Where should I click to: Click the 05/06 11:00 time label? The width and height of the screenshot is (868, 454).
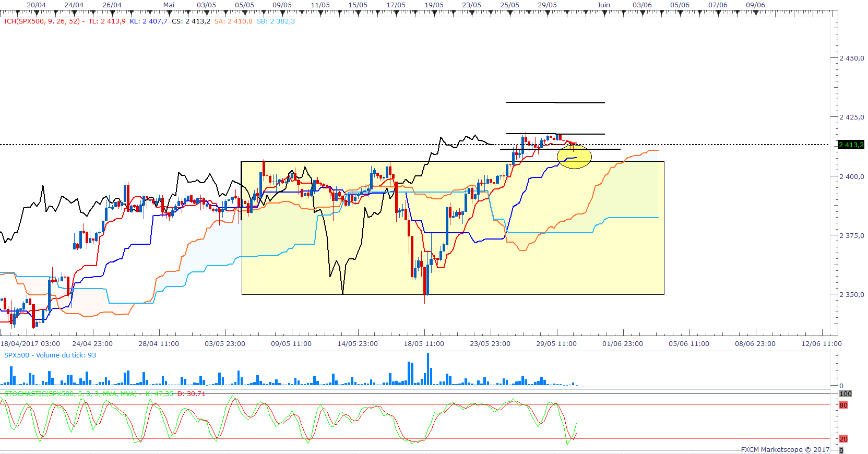click(689, 344)
